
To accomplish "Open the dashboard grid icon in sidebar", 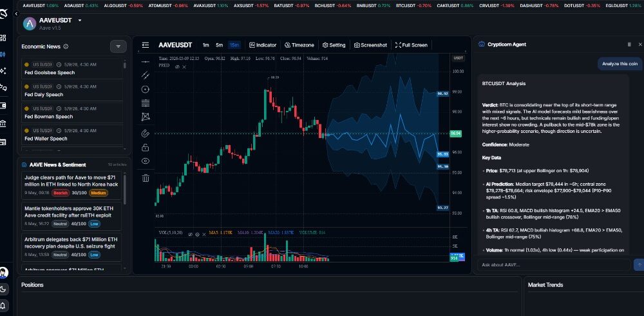I will tap(3, 38).
